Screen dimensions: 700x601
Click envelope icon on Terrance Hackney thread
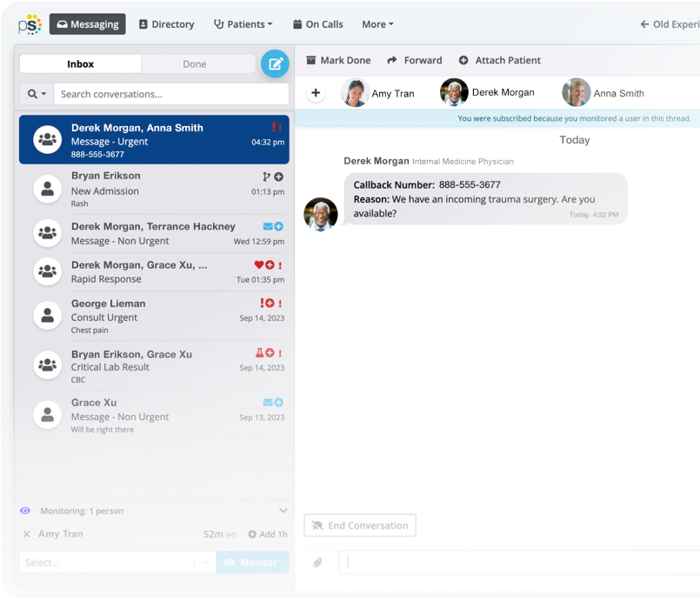(x=268, y=226)
